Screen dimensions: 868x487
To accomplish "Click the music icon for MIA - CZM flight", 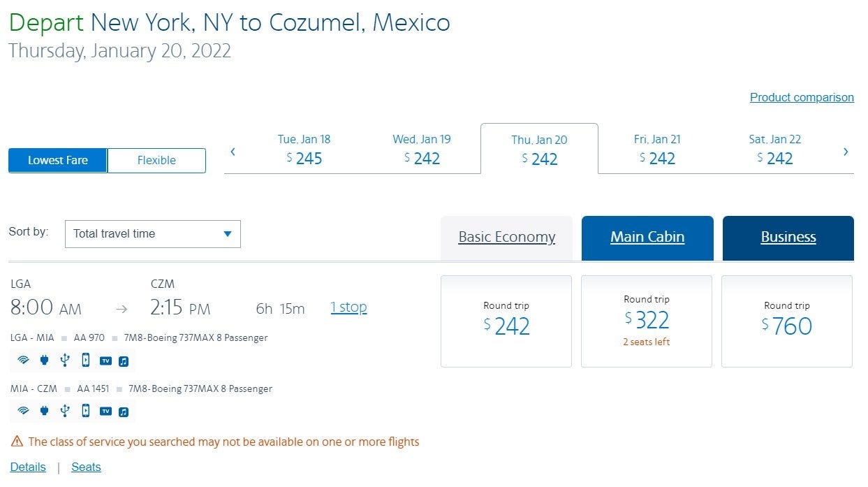I will tap(124, 411).
